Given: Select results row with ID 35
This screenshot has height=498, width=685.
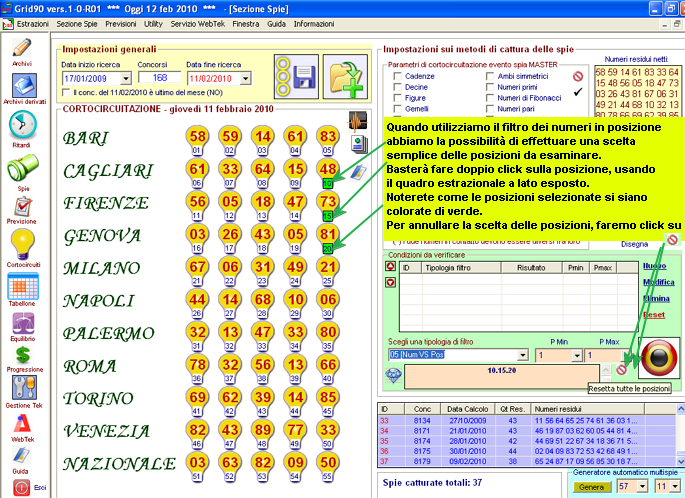Looking at the screenshot, I should [x=527, y=441].
